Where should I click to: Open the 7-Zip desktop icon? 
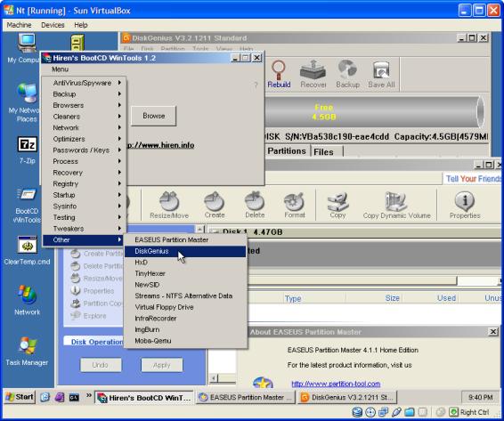tap(27, 150)
